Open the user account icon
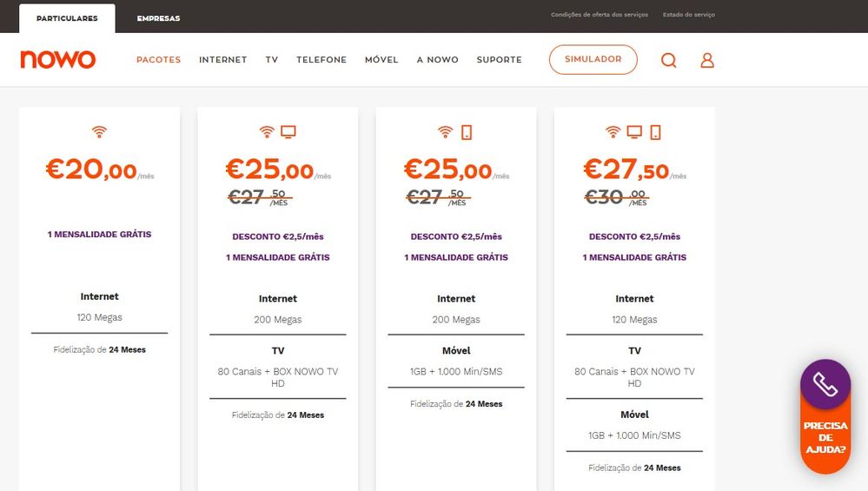The width and height of the screenshot is (868, 491). (x=707, y=60)
